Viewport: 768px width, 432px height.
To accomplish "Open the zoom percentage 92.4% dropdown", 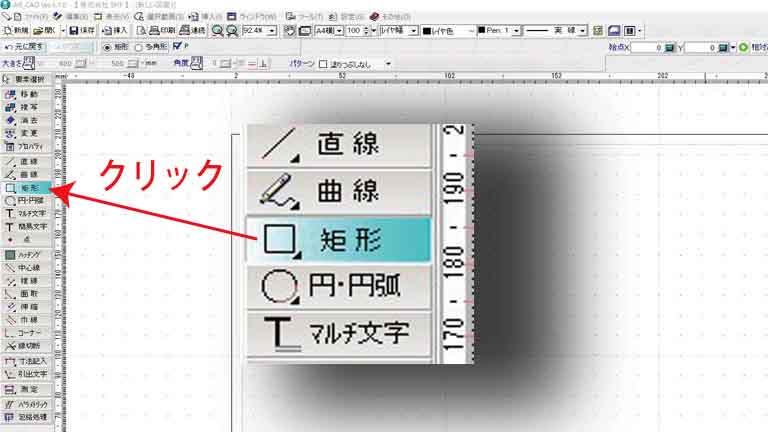I will pyautogui.click(x=272, y=31).
